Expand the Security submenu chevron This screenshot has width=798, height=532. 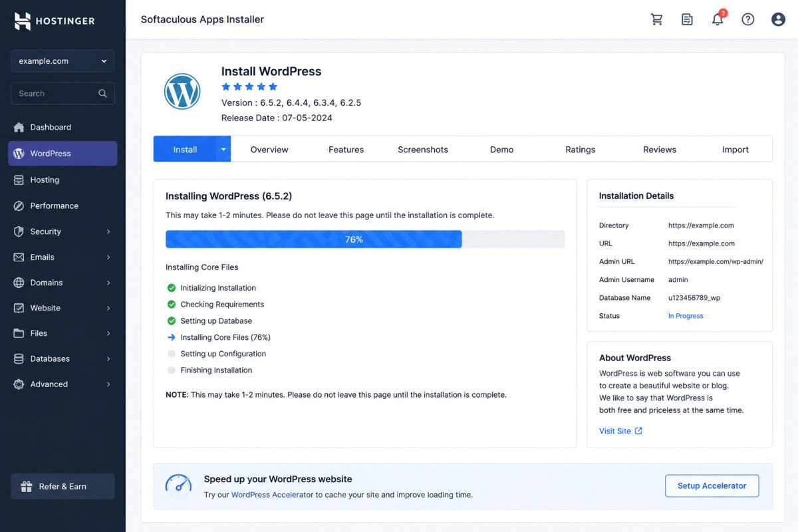pos(108,231)
